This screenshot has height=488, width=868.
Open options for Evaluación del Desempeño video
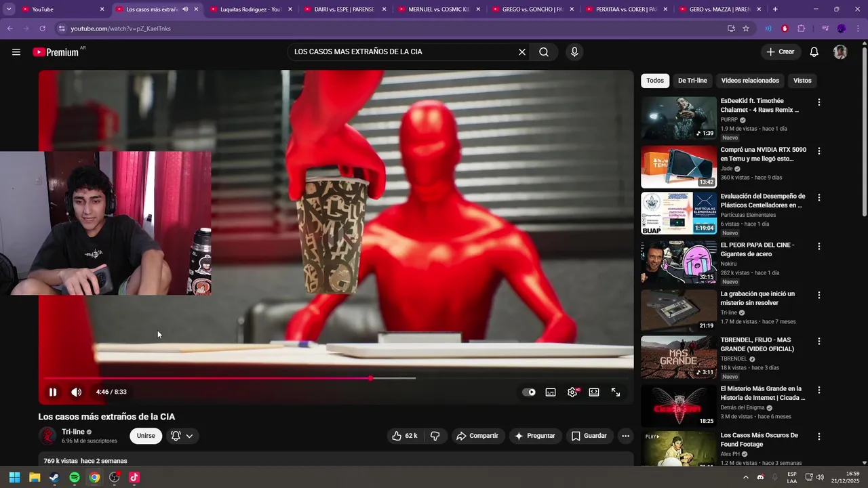819,198
